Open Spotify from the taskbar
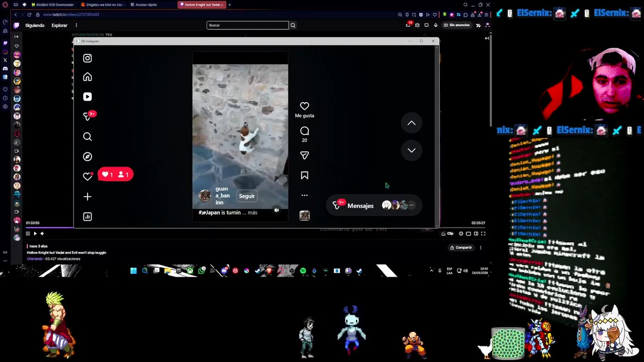The height and width of the screenshot is (362, 644). (x=303, y=270)
